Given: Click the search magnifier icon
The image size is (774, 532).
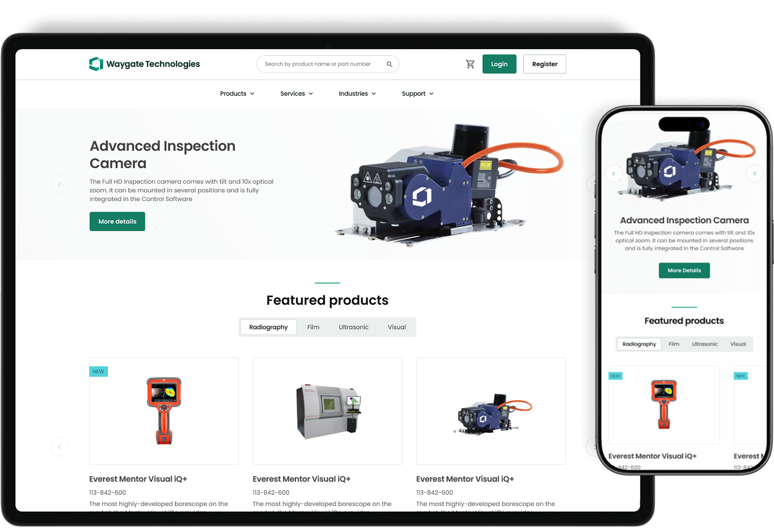Looking at the screenshot, I should point(389,64).
